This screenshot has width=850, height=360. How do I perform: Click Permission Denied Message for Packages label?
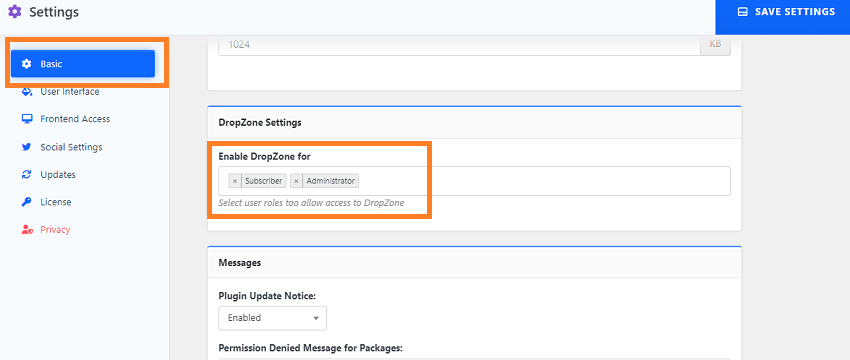coord(311,348)
